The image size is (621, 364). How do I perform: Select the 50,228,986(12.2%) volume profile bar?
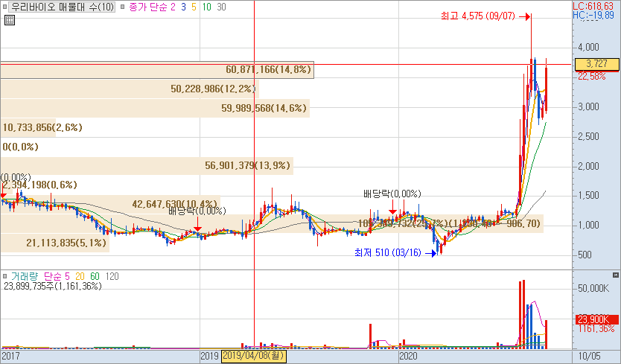click(x=130, y=89)
